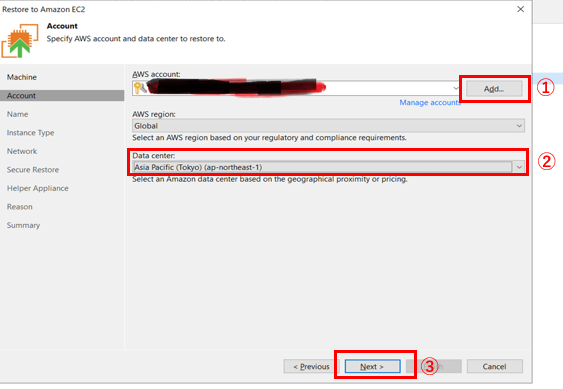
Task: Expand the AWS account dropdown
Action: (x=455, y=88)
